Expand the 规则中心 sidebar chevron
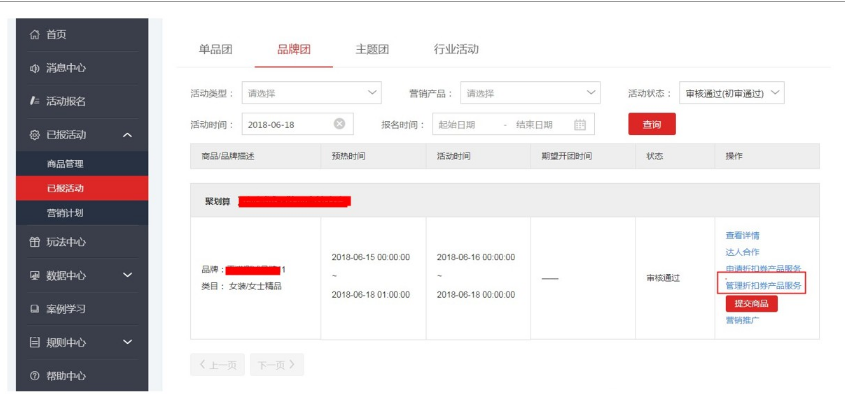This screenshot has width=845, height=396. pyautogui.click(x=127, y=342)
